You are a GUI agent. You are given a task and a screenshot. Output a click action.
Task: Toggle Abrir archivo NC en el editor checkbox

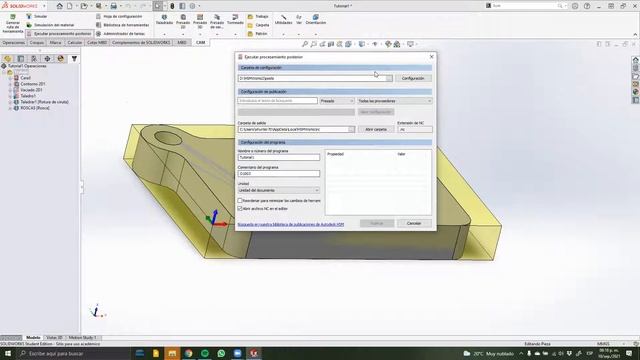pos(240,209)
